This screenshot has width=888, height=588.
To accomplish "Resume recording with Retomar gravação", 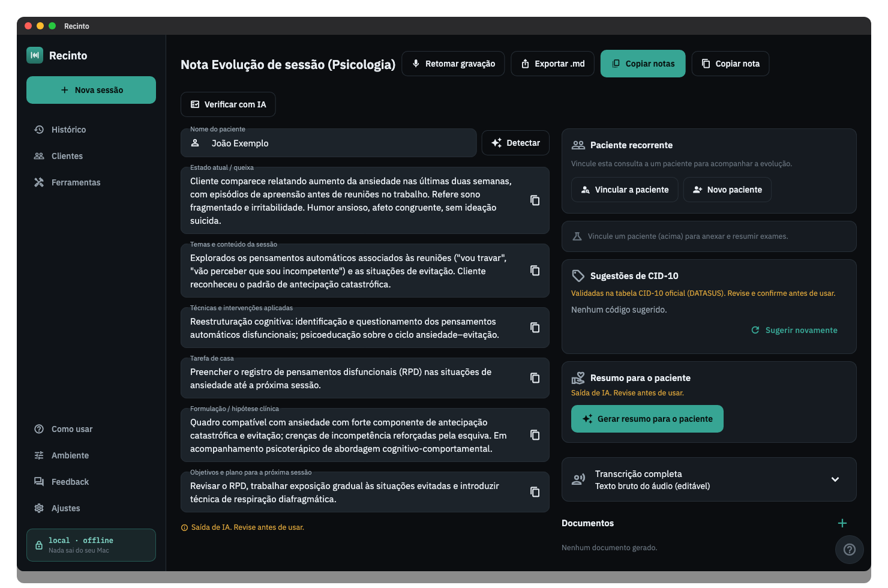I will coord(453,64).
